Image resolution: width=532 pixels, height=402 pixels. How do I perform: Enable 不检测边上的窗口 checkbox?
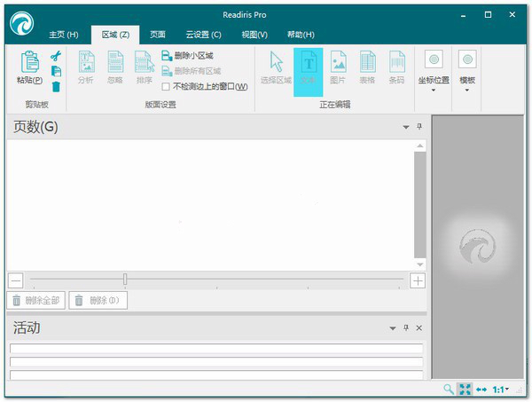click(166, 87)
